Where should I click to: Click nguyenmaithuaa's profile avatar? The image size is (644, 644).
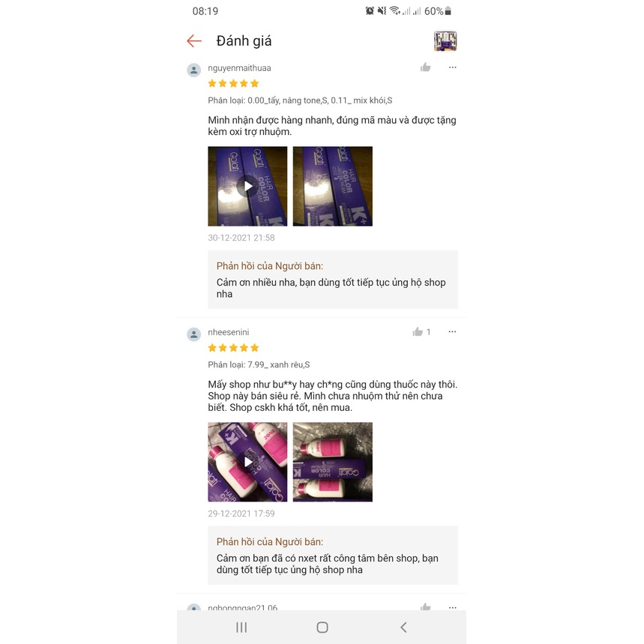194,70
